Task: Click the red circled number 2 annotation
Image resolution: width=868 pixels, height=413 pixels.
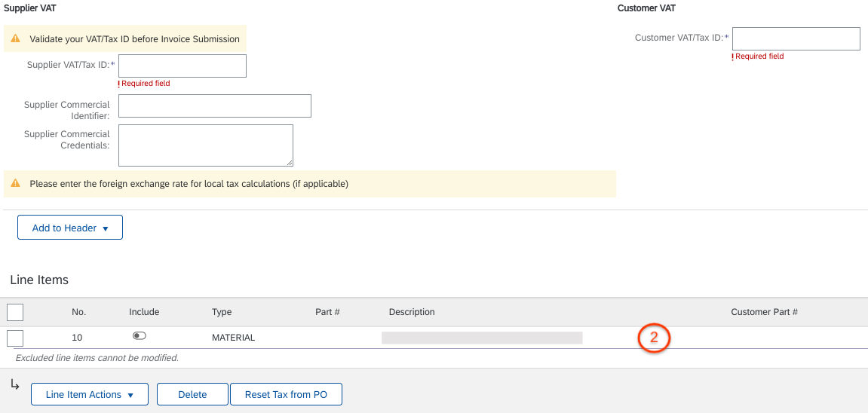Action: point(654,338)
